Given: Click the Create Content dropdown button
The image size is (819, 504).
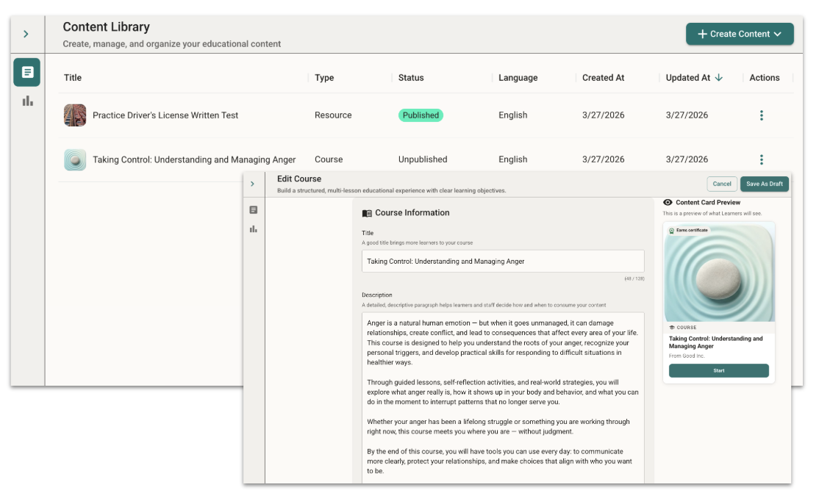Looking at the screenshot, I should pyautogui.click(x=739, y=34).
